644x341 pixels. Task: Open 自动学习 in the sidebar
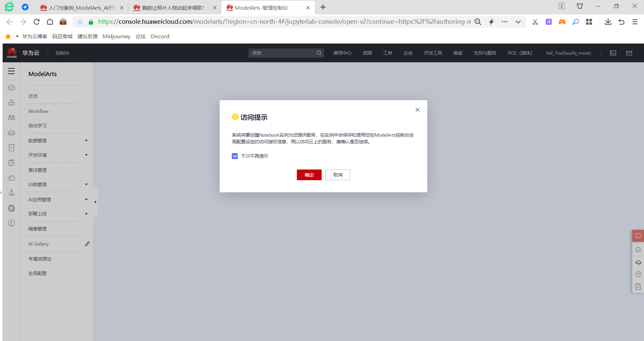tap(37, 126)
